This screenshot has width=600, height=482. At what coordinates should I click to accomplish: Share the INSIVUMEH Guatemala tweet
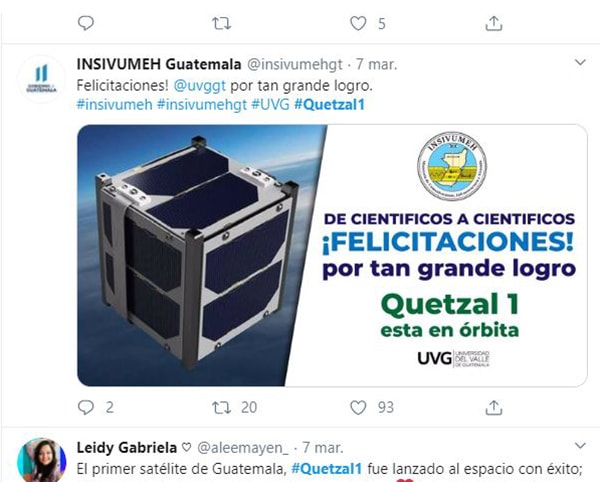(494, 407)
